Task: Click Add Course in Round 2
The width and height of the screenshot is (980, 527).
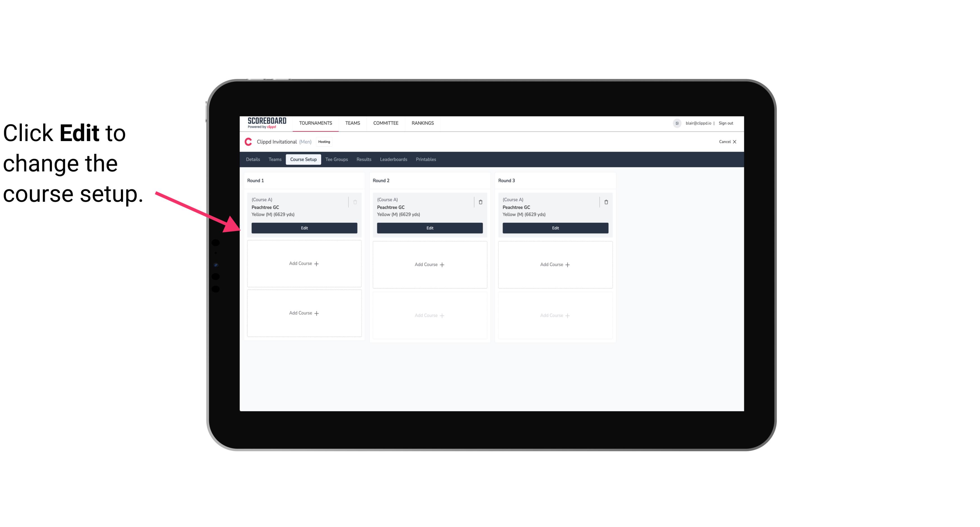Action: click(429, 264)
